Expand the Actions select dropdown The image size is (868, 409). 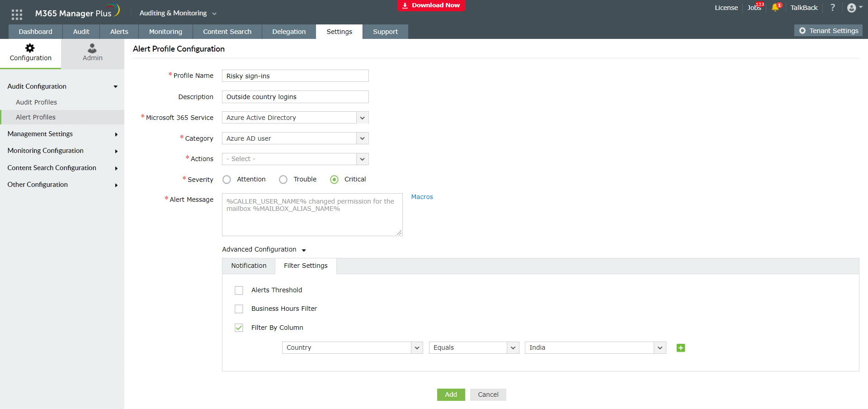tap(362, 159)
